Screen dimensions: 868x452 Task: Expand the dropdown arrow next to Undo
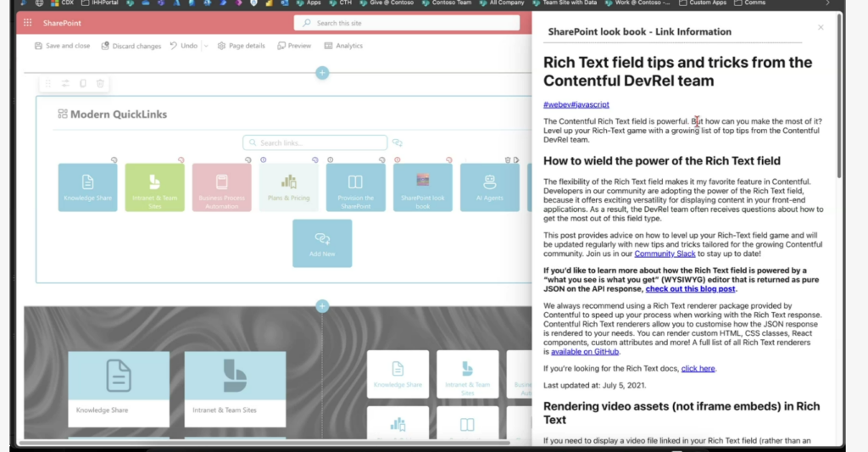[x=206, y=46]
